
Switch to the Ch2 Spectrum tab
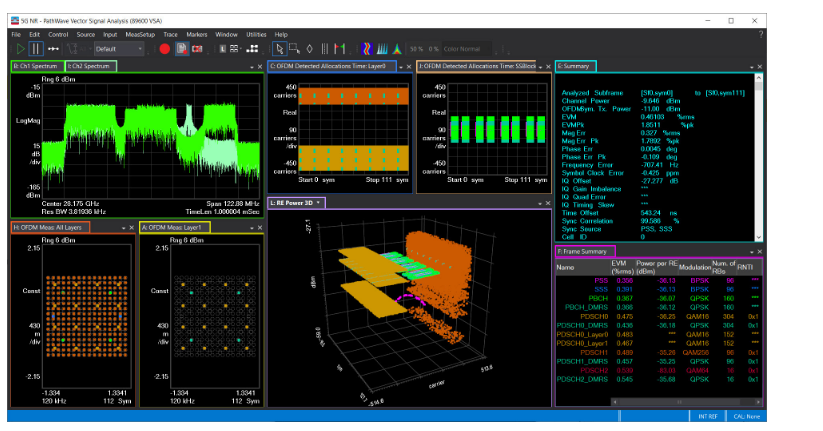coord(90,66)
